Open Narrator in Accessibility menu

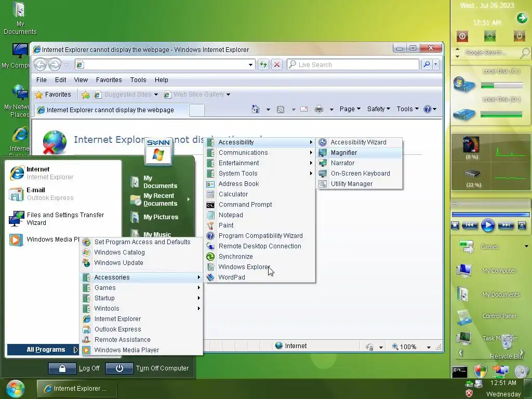(x=360, y=163)
